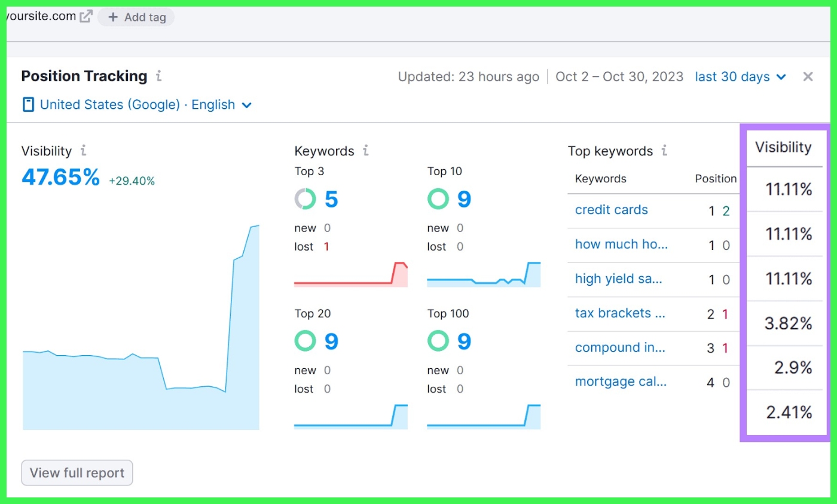This screenshot has height=504, width=837.
Task: Close the Position Tracking widget
Action: (808, 76)
